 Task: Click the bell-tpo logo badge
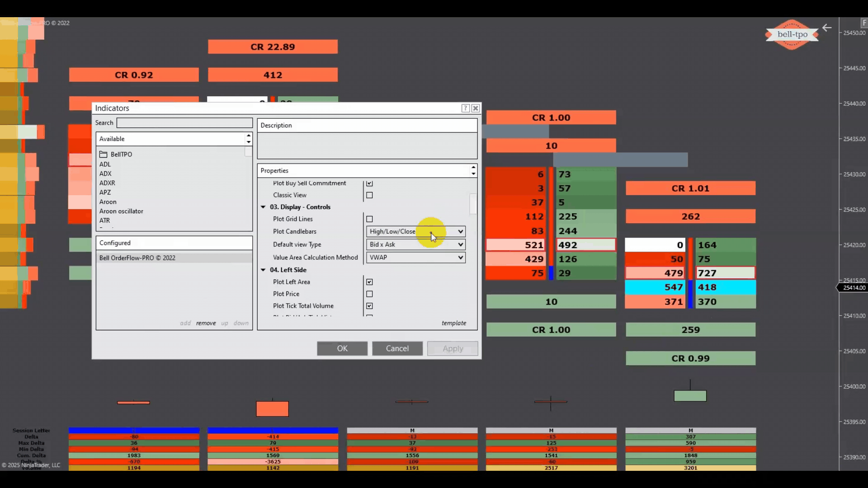coord(792,34)
